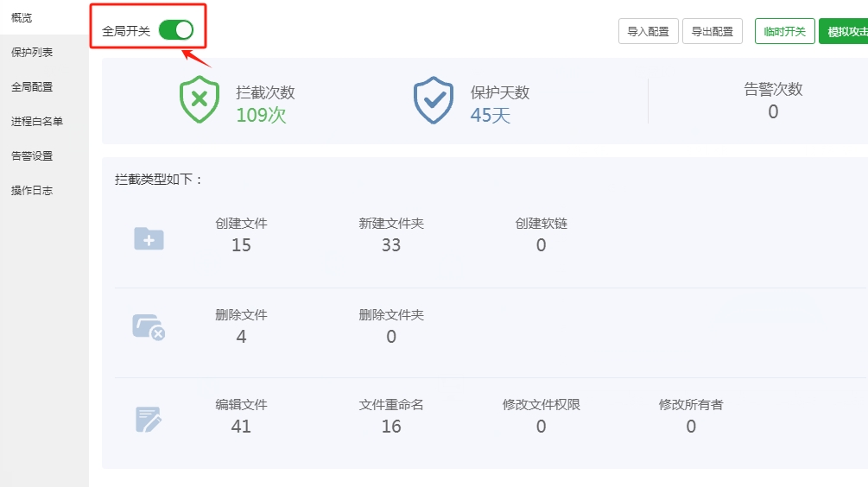
Task: Click the 临时开关 button
Action: coord(784,32)
